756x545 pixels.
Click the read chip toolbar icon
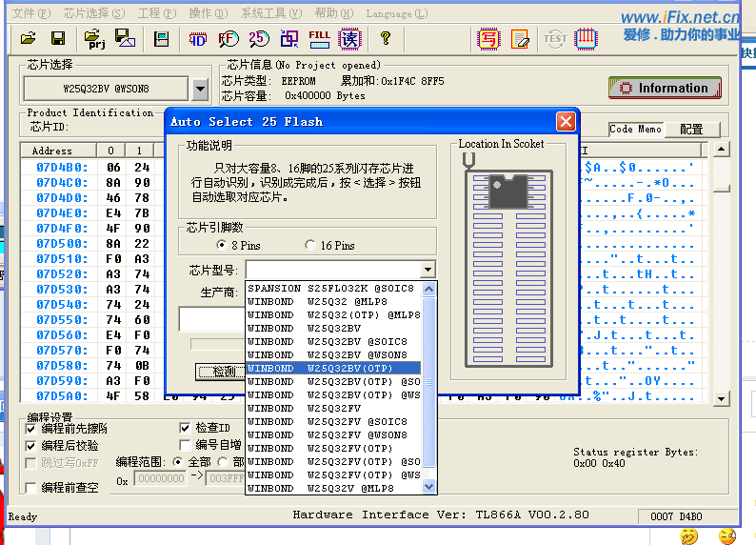350,39
